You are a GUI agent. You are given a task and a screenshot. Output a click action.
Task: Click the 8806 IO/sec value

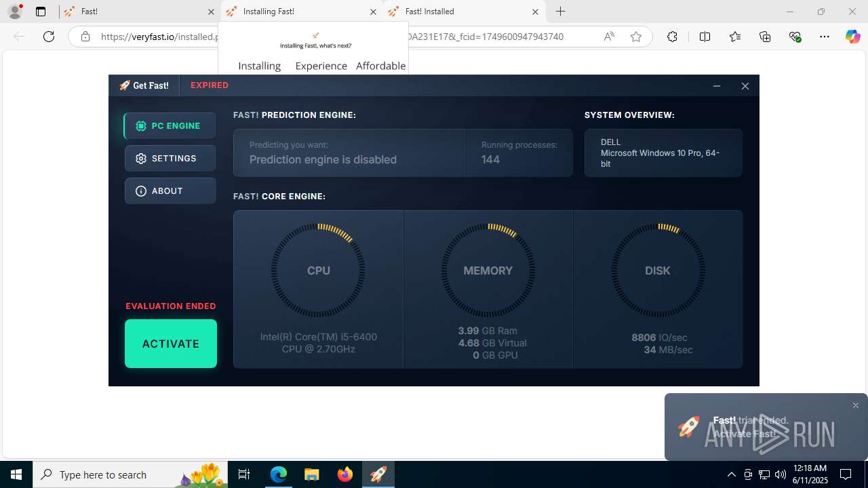(x=659, y=338)
